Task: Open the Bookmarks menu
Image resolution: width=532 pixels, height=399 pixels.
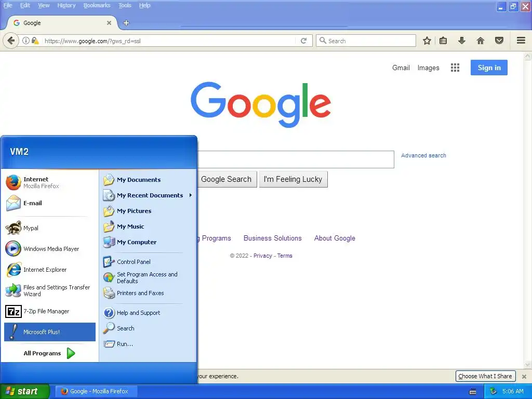Action: (97, 5)
